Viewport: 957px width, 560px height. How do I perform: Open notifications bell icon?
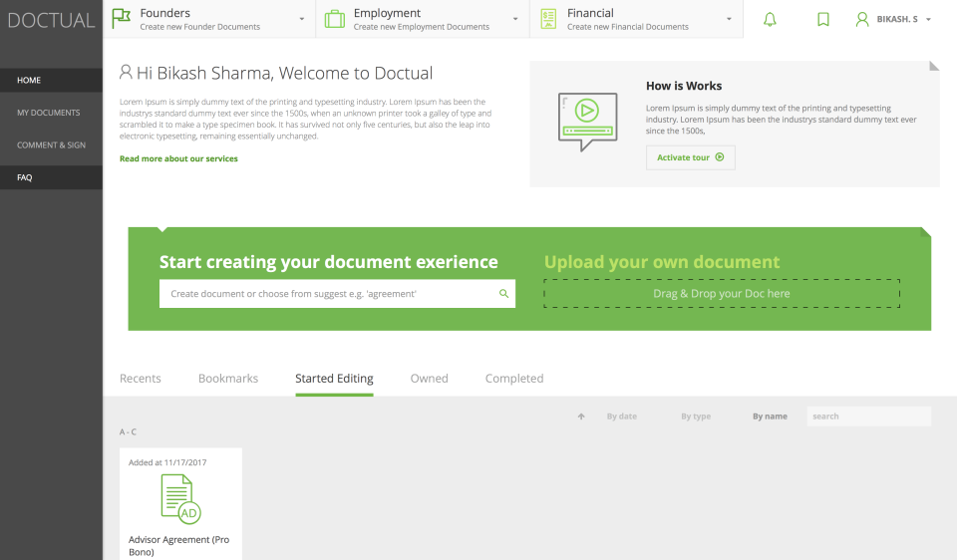click(771, 20)
